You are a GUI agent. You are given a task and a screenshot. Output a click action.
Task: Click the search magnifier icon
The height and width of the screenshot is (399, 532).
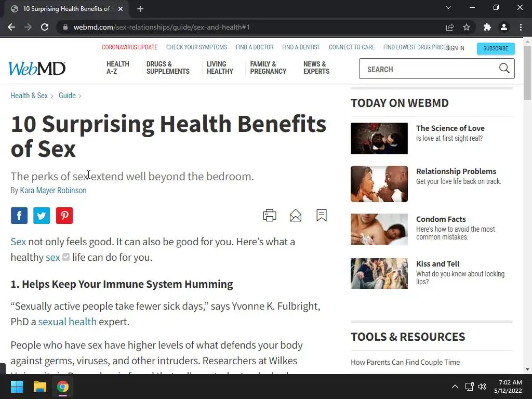click(x=504, y=69)
